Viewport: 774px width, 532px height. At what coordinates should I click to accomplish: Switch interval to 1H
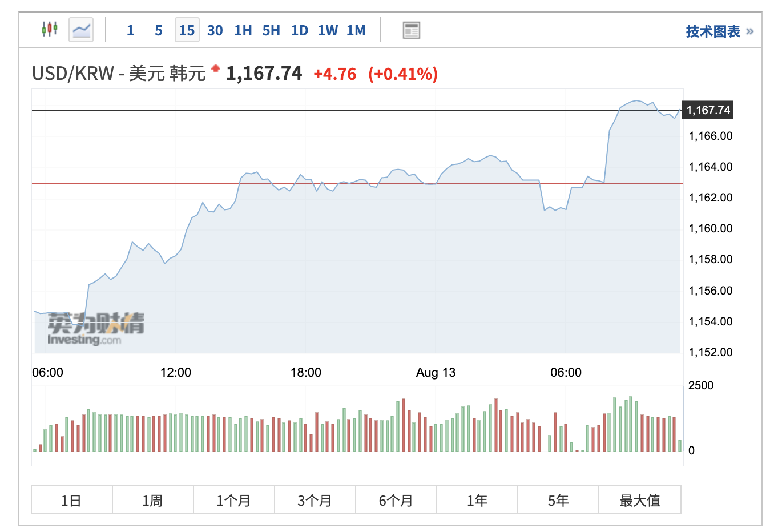point(243,31)
